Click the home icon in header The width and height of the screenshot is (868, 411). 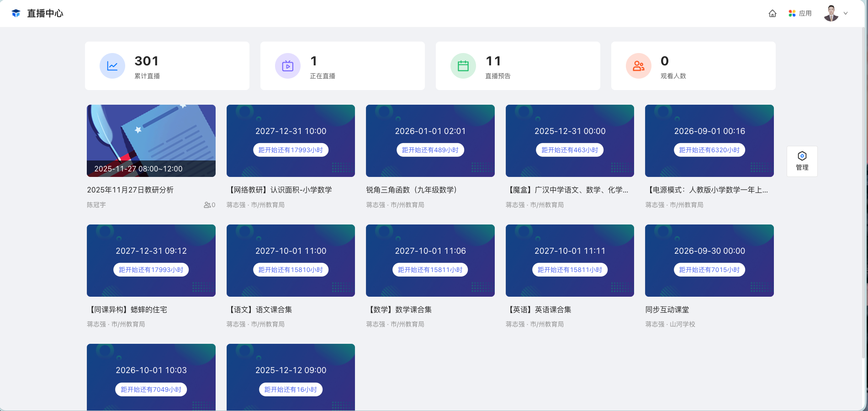coord(773,14)
